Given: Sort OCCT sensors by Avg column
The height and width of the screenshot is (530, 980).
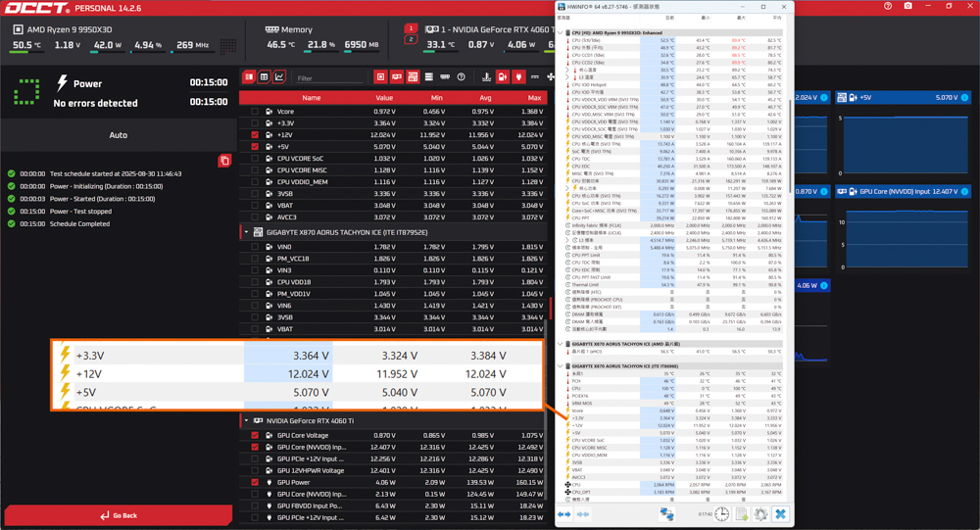Looking at the screenshot, I should 485,98.
